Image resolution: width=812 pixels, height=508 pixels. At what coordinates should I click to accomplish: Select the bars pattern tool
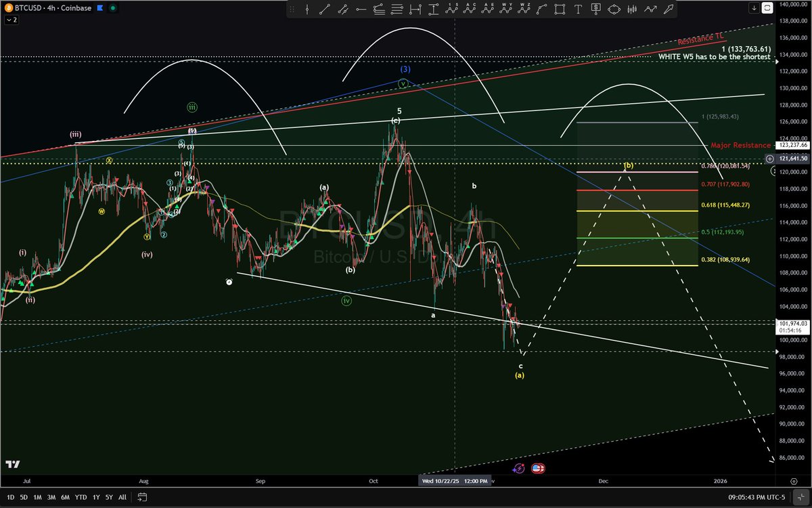click(x=632, y=9)
